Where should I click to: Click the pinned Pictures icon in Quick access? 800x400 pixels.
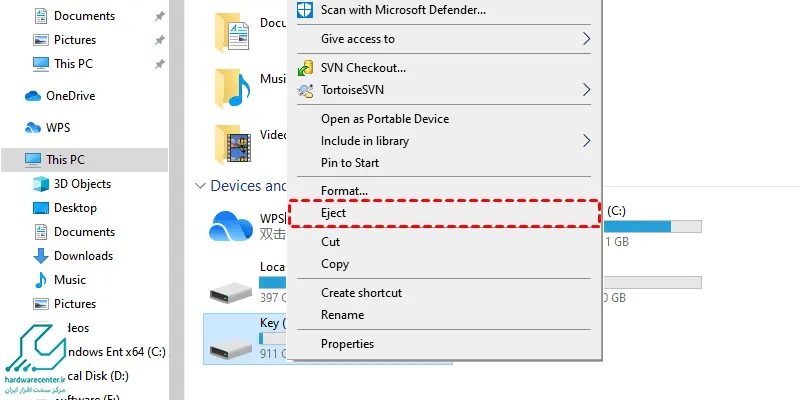point(41,40)
